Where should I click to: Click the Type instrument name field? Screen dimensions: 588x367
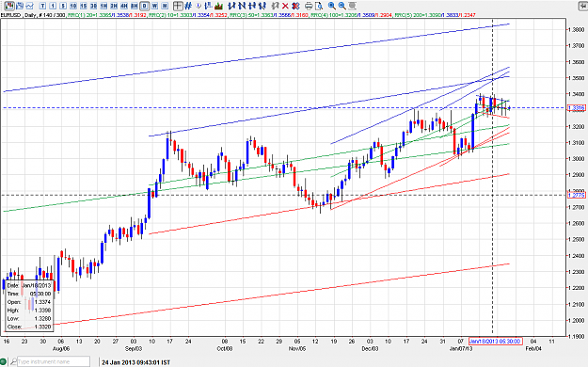click(54, 361)
